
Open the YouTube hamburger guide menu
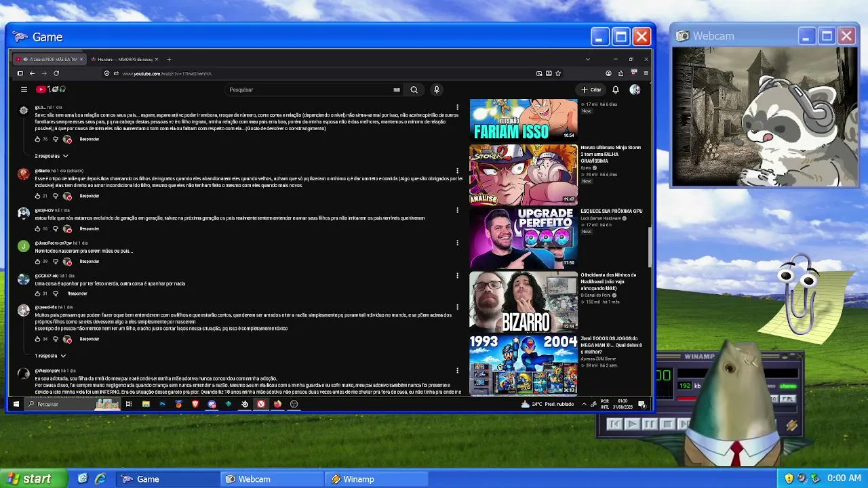[x=24, y=89]
